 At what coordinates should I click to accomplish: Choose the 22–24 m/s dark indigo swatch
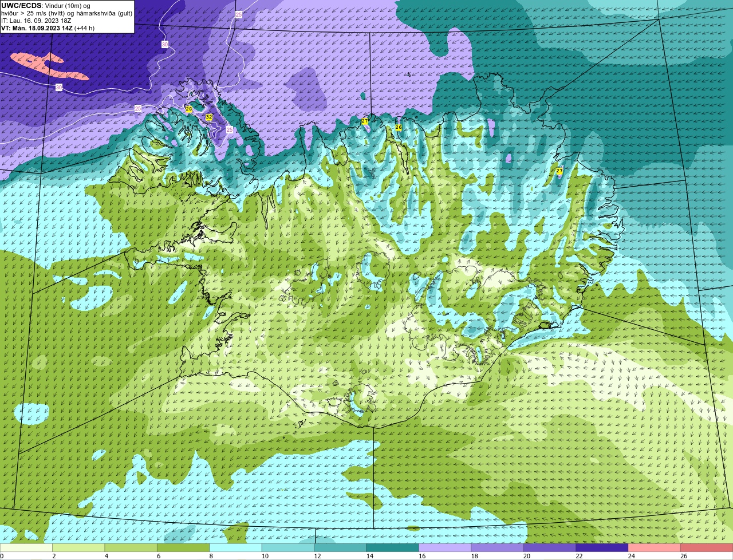click(602, 548)
